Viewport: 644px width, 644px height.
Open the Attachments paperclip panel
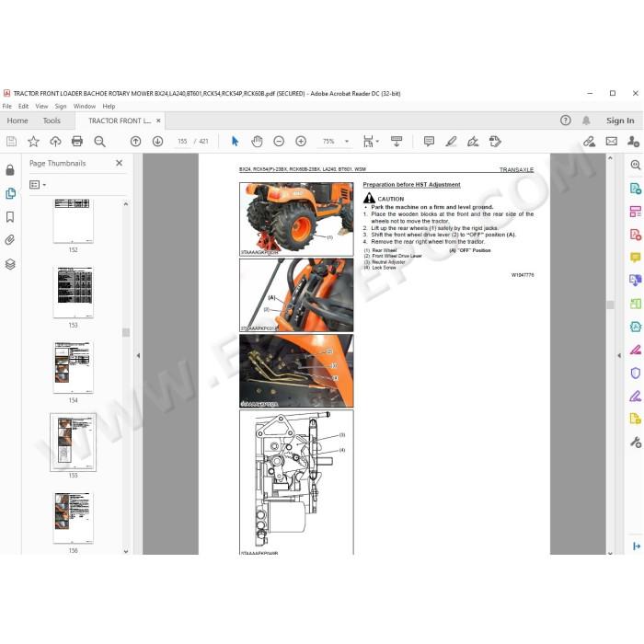(x=10, y=240)
